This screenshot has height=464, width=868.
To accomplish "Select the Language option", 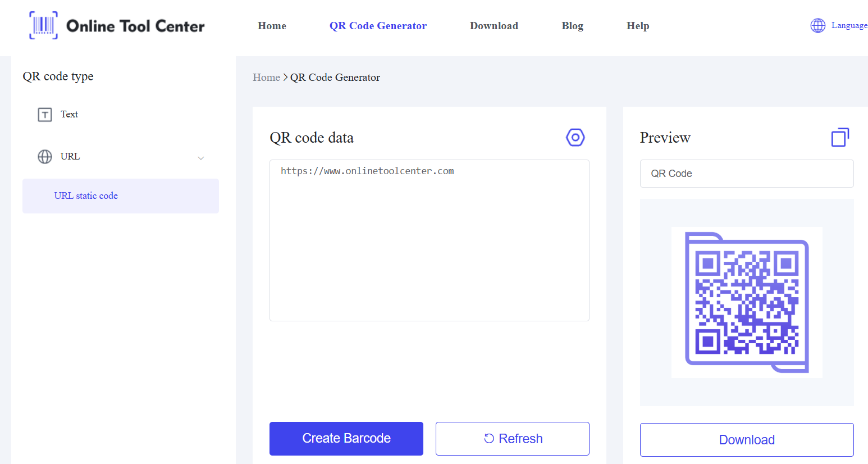I will [x=849, y=25].
